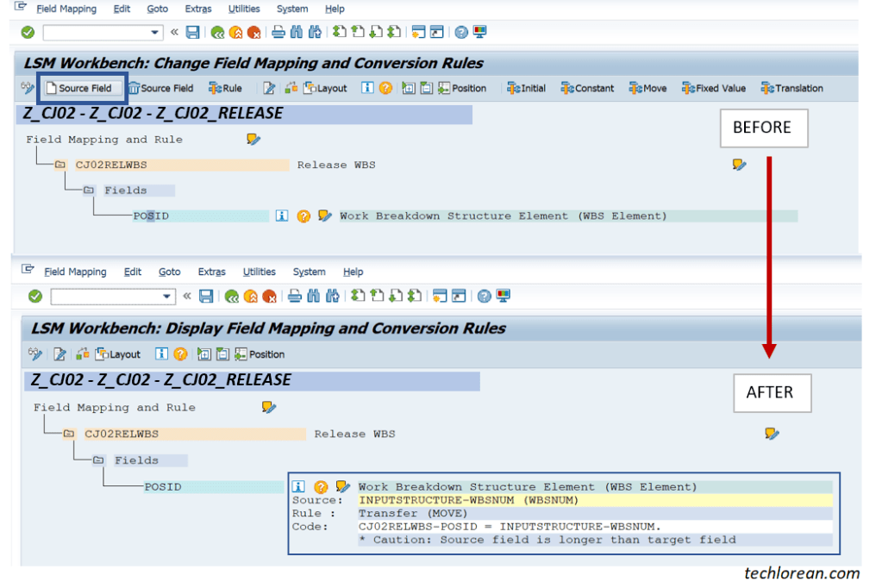The image size is (882, 588).
Task: Save using the floppy disk icon
Action: [191, 31]
